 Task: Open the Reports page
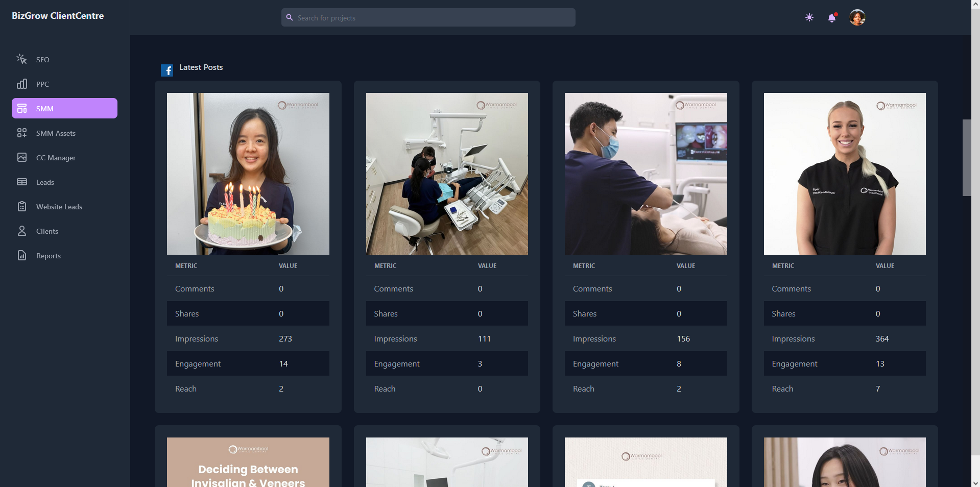click(64, 255)
